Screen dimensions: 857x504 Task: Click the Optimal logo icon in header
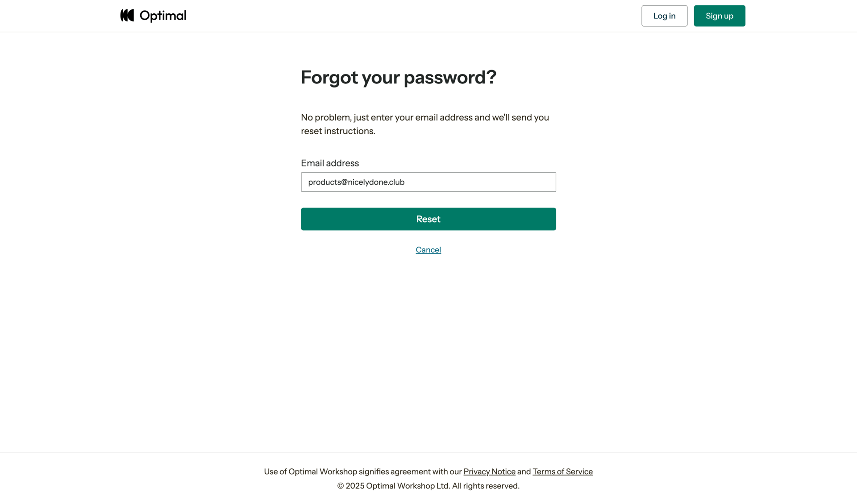coord(127,16)
